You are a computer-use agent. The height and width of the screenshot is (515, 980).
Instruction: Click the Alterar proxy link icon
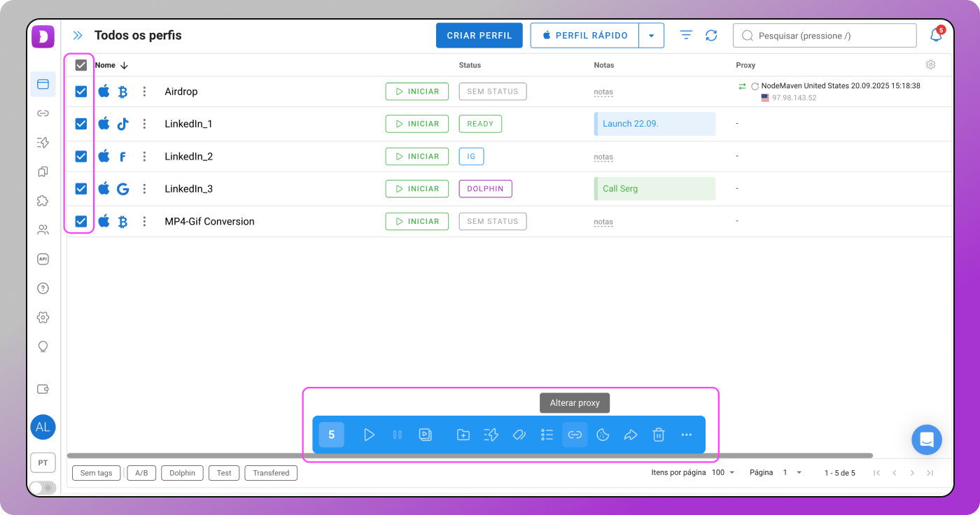pos(575,435)
